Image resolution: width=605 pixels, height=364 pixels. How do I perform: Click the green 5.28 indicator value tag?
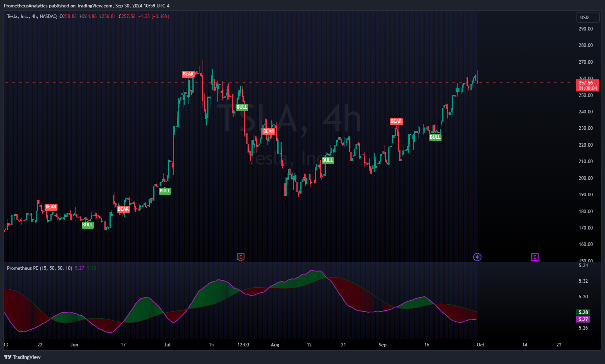583,312
